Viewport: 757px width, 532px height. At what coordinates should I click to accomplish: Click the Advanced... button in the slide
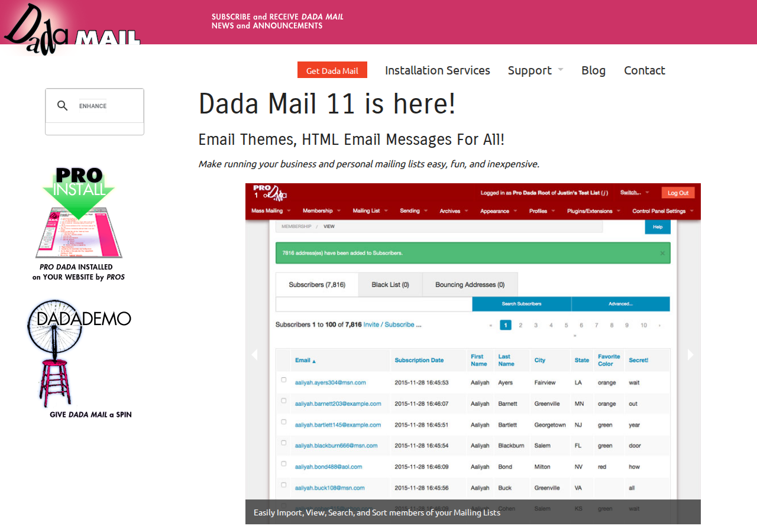coord(620,304)
